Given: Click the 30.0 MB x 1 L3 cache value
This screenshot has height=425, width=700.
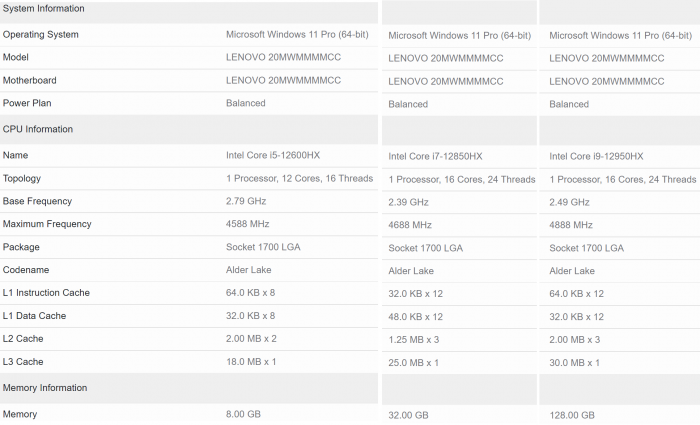Looking at the screenshot, I should coord(575,362).
